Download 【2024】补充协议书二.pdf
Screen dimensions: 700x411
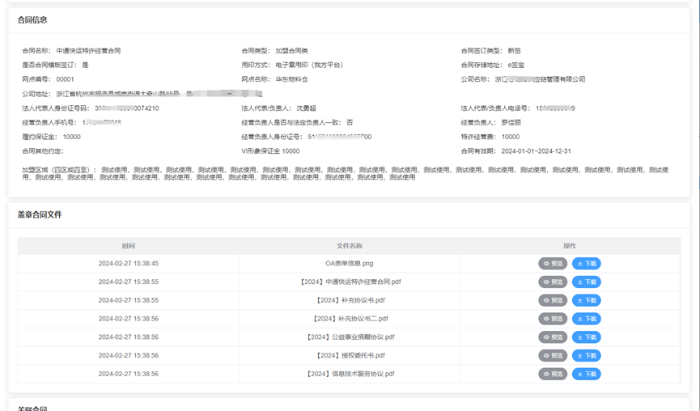(586, 318)
